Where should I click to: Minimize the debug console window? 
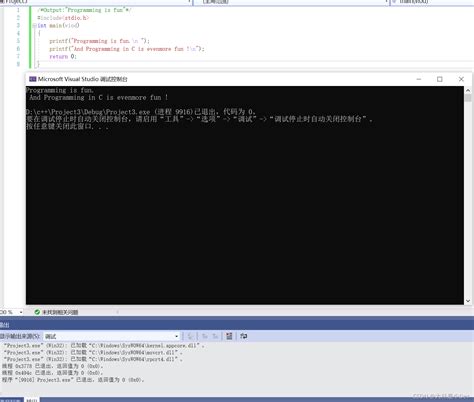click(x=419, y=79)
